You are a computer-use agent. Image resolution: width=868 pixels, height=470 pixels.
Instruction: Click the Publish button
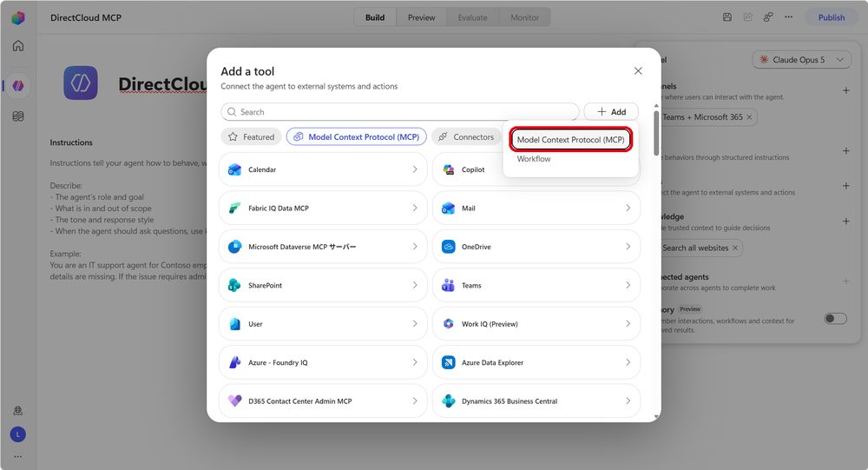tap(832, 17)
